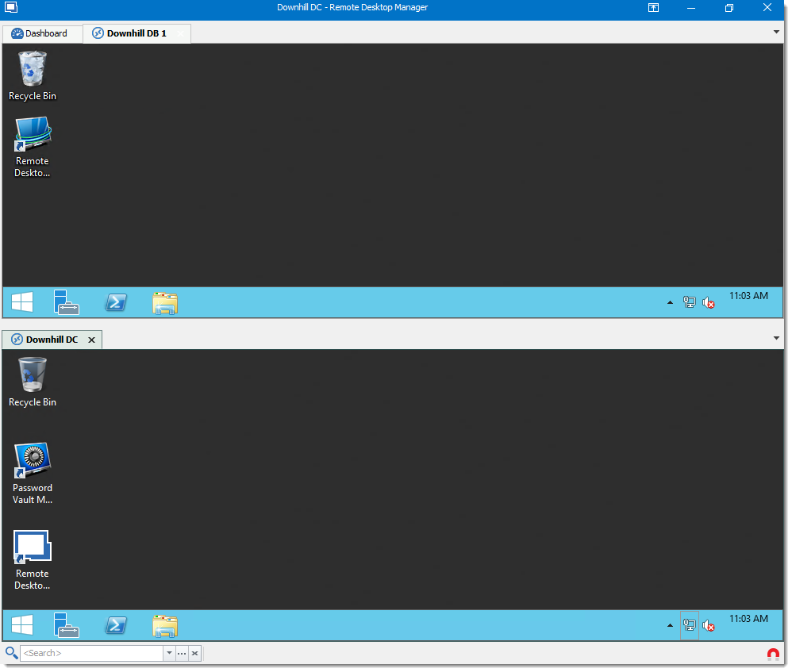
Task: Click muted volume icon in Downhill DB 1
Action: (x=708, y=302)
